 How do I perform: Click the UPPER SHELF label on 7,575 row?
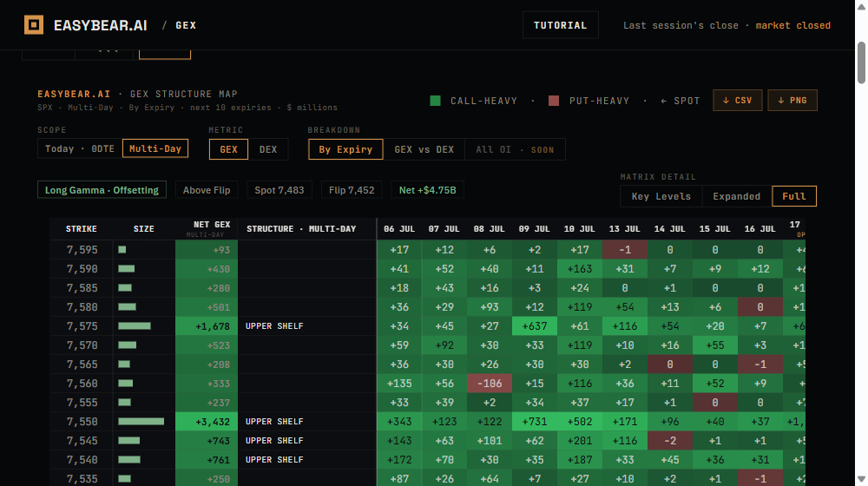pos(274,326)
